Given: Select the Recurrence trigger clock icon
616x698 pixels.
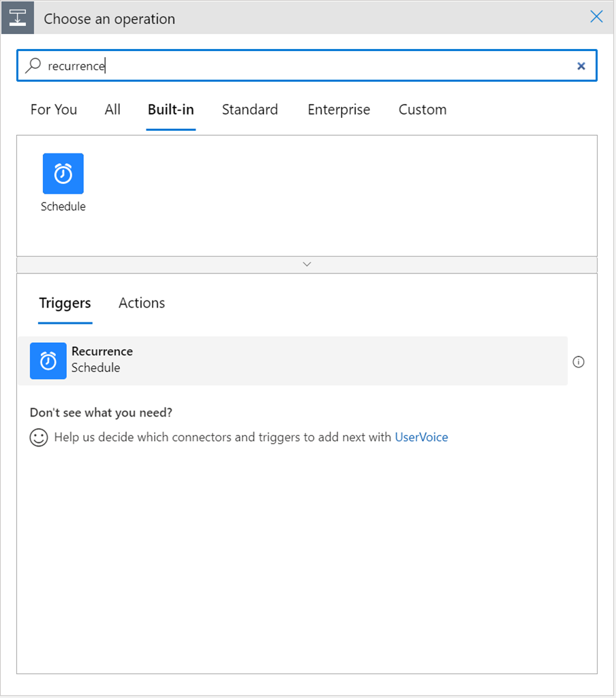Looking at the screenshot, I should click(48, 361).
